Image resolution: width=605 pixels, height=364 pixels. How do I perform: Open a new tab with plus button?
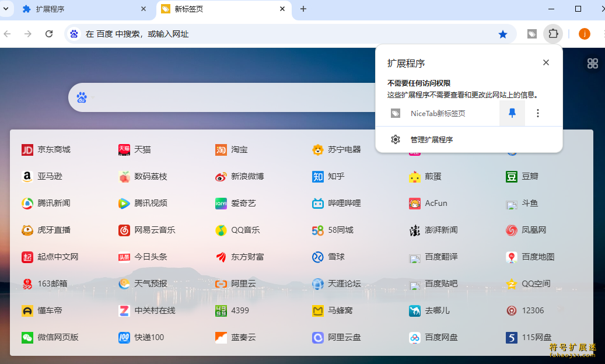(x=303, y=9)
